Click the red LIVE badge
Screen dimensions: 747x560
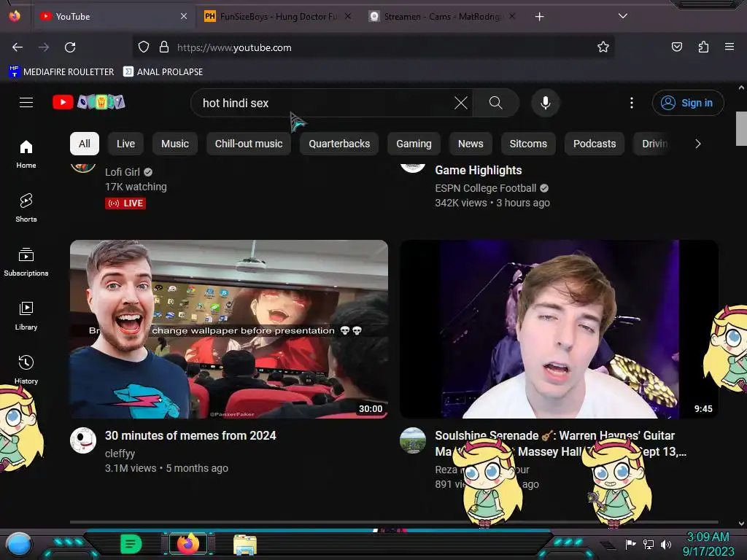pyautogui.click(x=125, y=203)
